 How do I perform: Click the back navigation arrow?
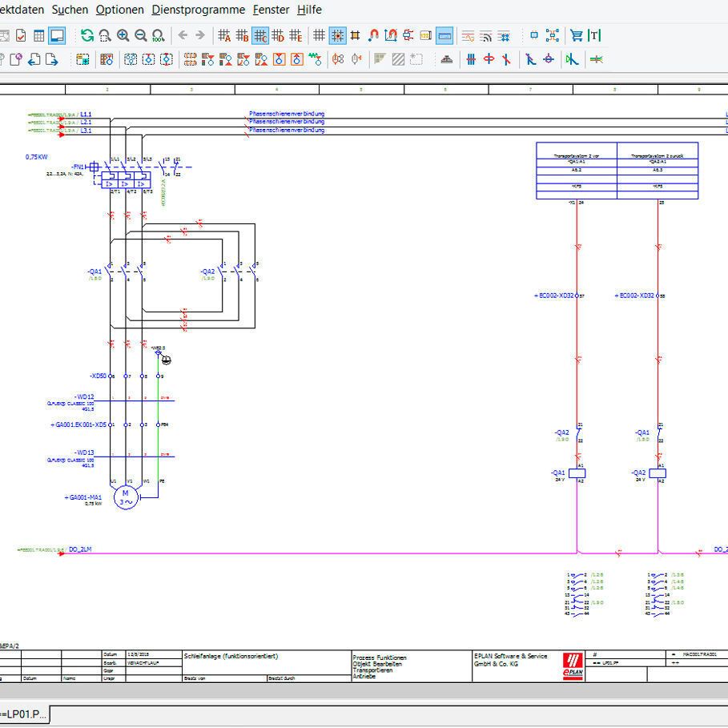tap(183, 35)
